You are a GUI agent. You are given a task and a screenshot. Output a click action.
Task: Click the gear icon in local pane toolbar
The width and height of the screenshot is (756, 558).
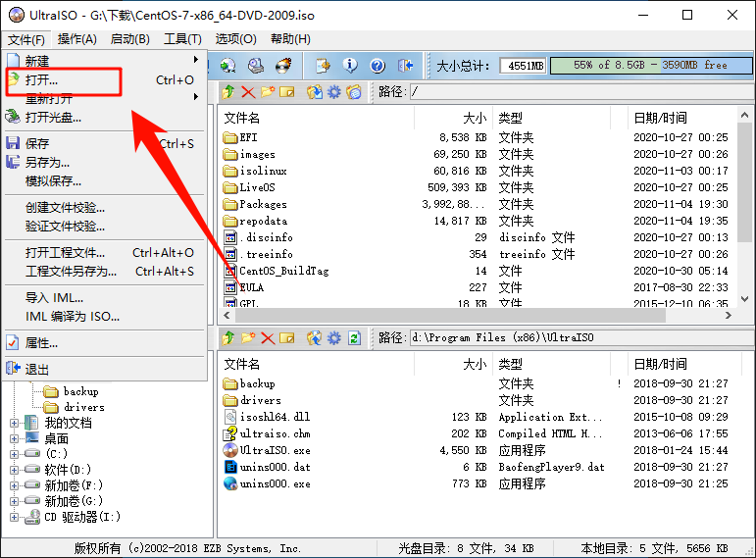[x=334, y=338]
